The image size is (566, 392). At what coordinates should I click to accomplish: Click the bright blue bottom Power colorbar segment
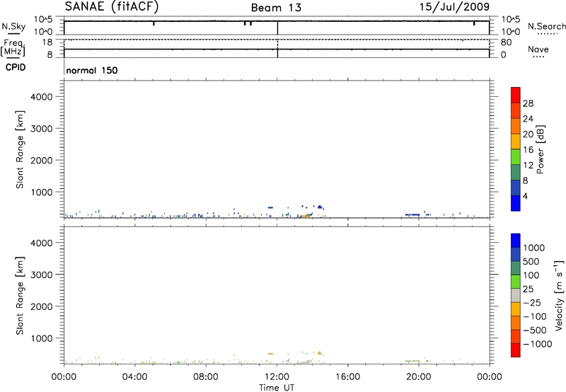[x=516, y=203]
